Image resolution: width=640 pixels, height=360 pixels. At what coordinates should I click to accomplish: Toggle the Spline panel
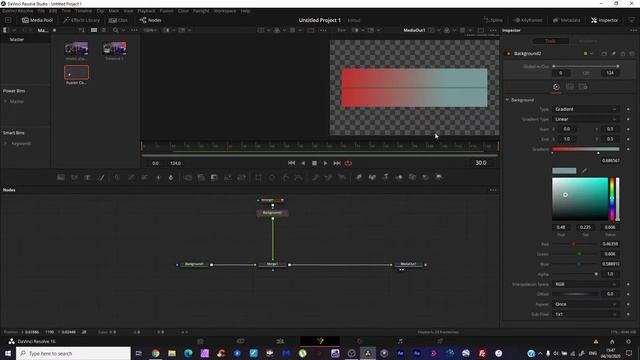click(493, 20)
